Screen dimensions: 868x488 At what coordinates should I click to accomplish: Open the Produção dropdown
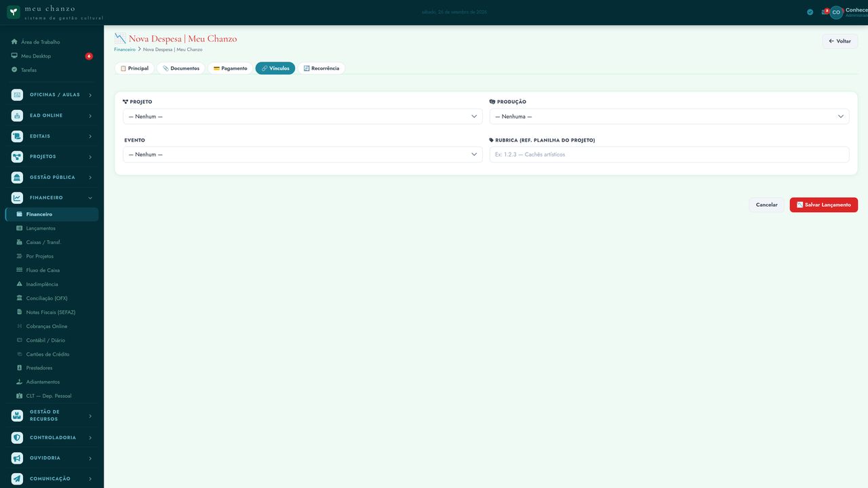[669, 117]
